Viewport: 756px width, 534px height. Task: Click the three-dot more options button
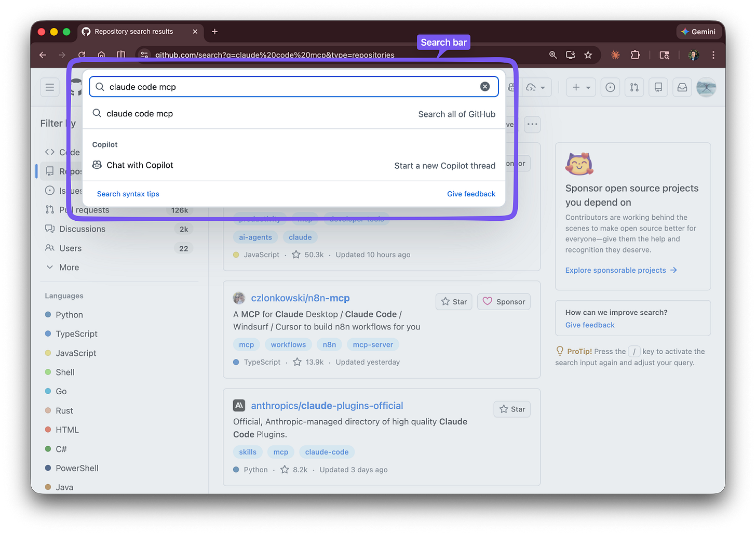pyautogui.click(x=532, y=124)
